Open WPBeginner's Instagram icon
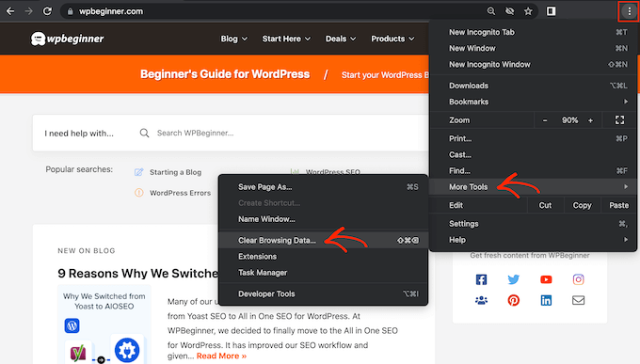640x364 pixels. click(x=579, y=279)
